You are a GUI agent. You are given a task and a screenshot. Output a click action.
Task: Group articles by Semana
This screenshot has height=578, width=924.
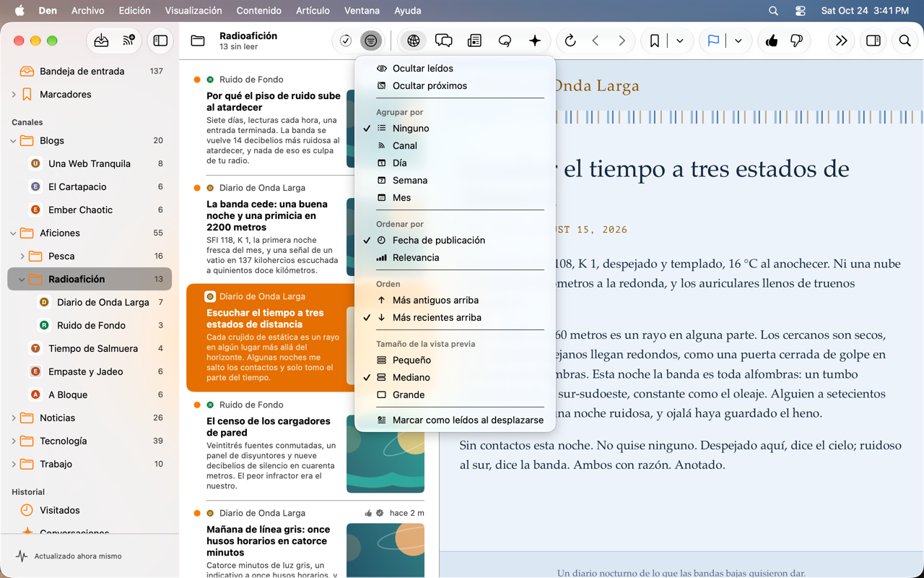coord(456,181)
